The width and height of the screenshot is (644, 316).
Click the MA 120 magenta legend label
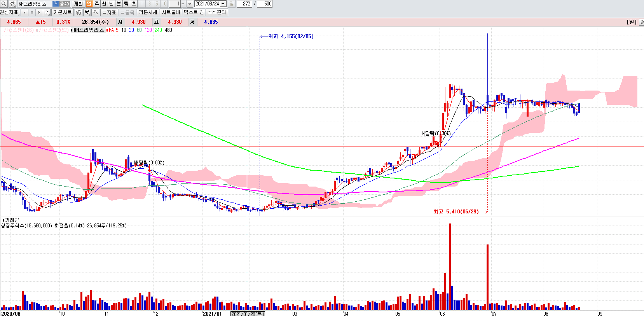(x=148, y=30)
